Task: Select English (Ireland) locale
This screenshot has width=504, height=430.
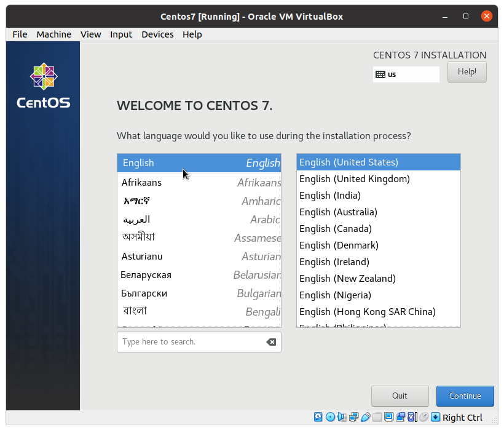Action: click(379, 262)
